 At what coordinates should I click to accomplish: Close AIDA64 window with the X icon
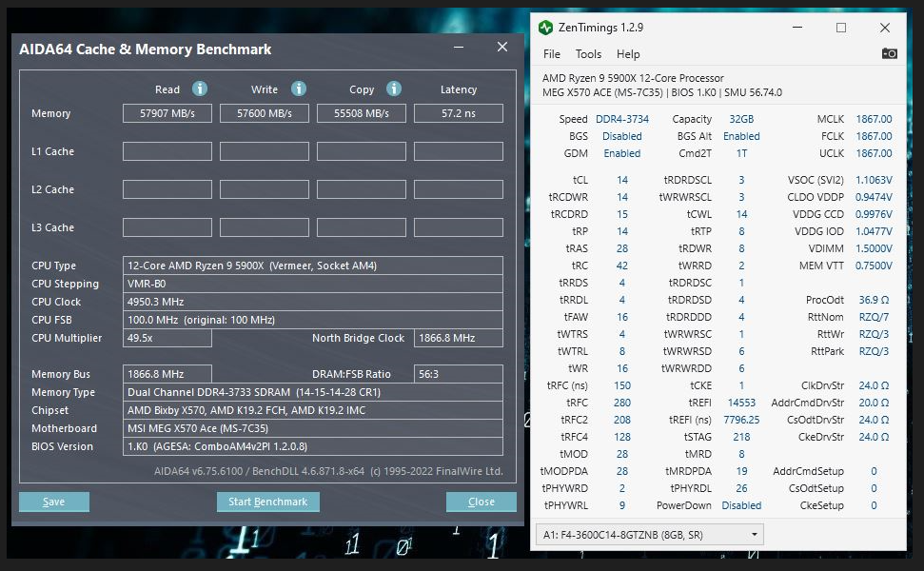pyautogui.click(x=502, y=47)
